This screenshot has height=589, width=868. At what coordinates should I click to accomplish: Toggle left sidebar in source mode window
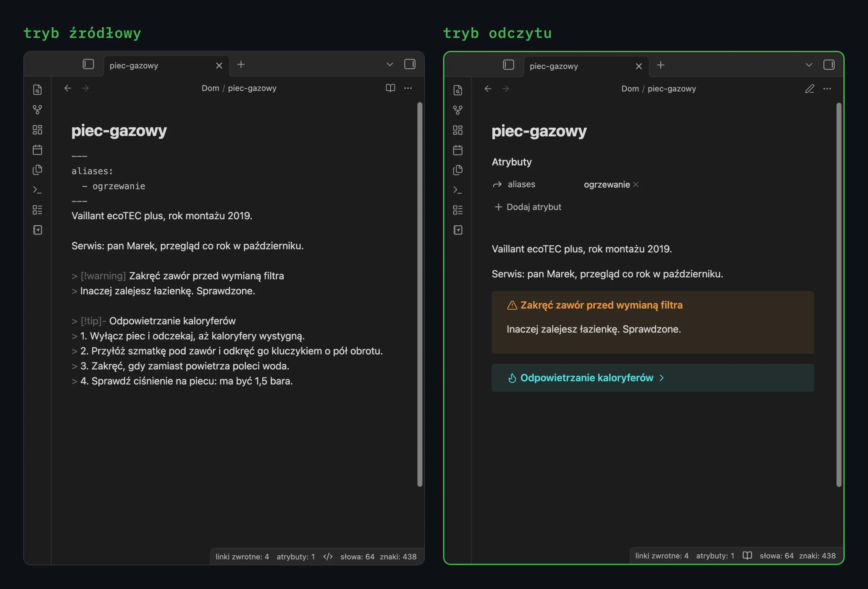click(x=88, y=64)
